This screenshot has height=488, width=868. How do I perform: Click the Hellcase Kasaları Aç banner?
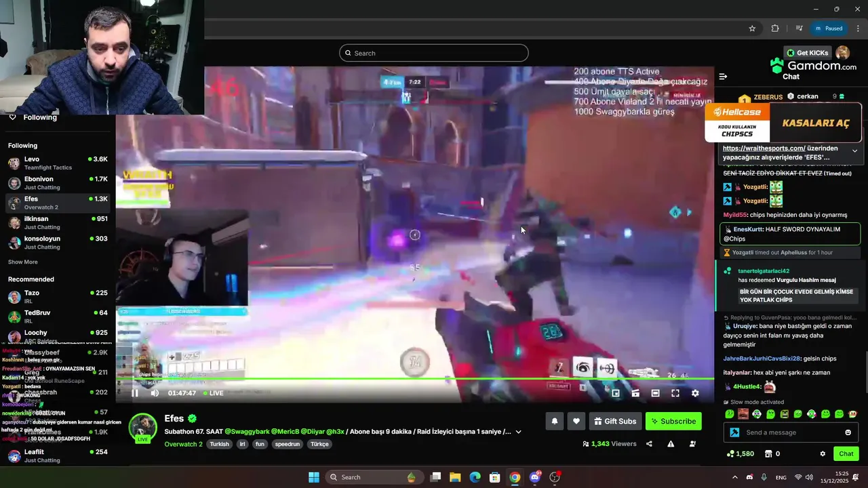(783, 123)
